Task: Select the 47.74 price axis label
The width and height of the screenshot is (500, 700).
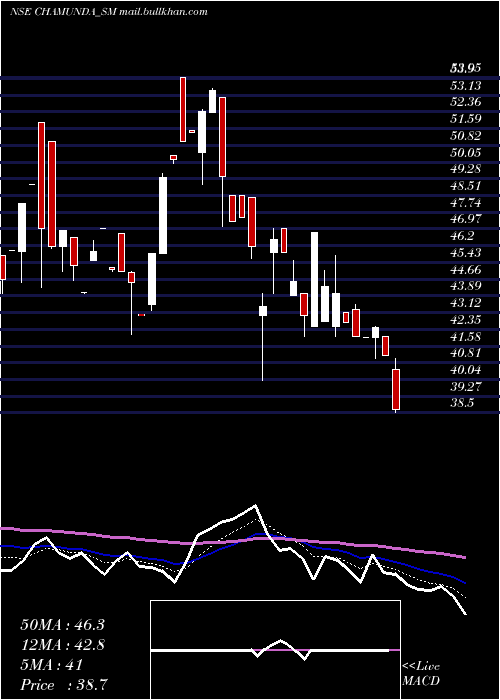Action: pos(466,202)
